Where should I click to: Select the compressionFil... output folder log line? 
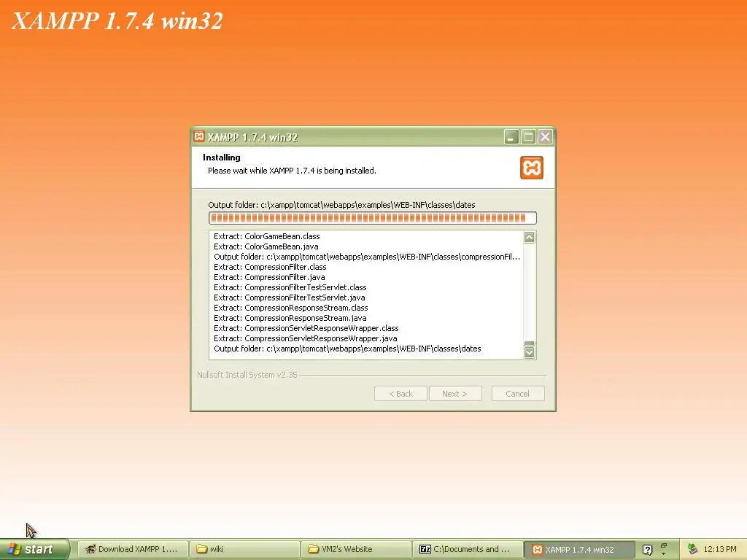[367, 257]
